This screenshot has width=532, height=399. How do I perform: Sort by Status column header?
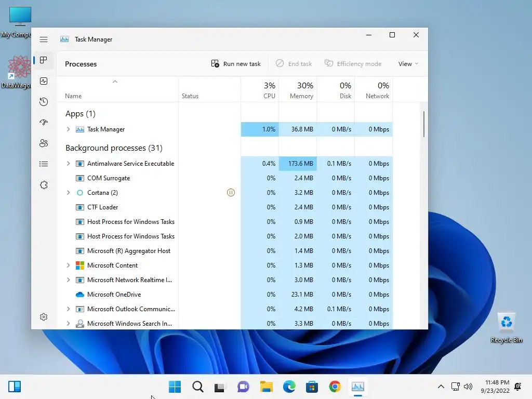pos(210,89)
